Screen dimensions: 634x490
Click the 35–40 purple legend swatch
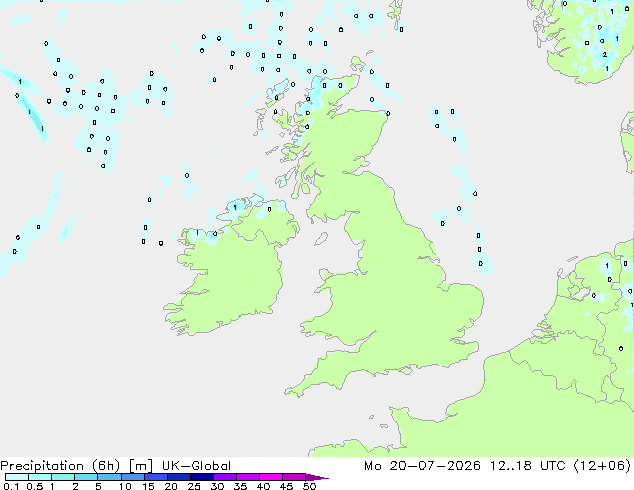pyautogui.click(x=247, y=477)
